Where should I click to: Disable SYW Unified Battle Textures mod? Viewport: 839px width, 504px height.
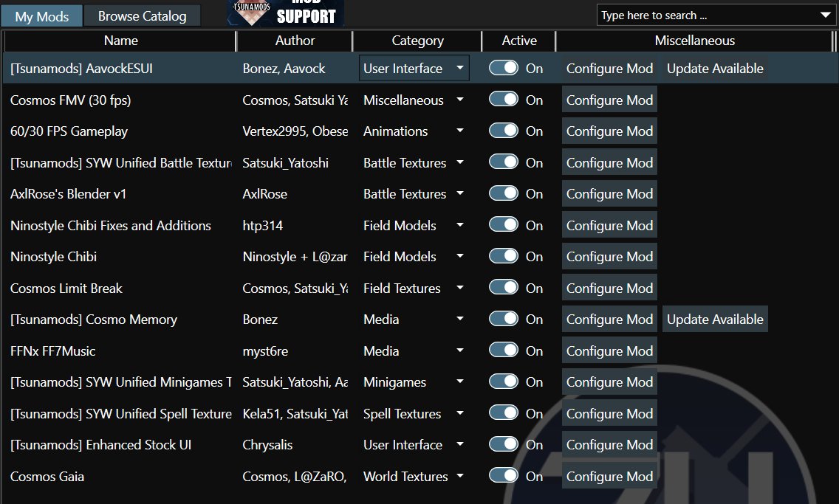coord(504,162)
